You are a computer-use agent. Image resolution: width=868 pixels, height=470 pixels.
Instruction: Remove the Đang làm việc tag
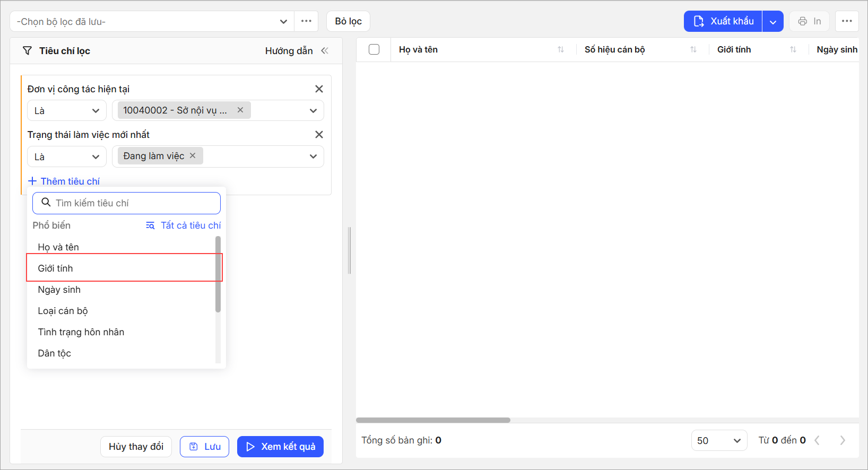pos(193,155)
